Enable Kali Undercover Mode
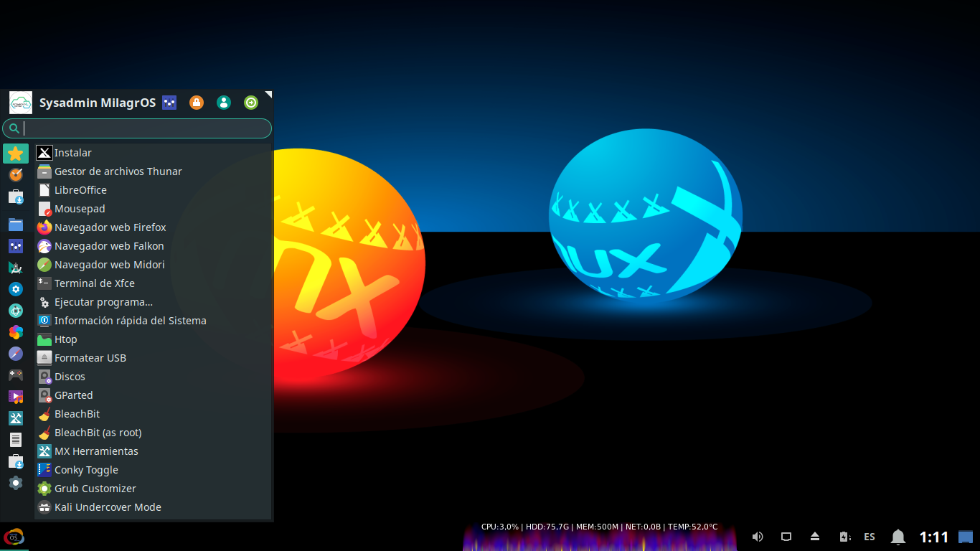The height and width of the screenshot is (551, 980). coord(108,507)
